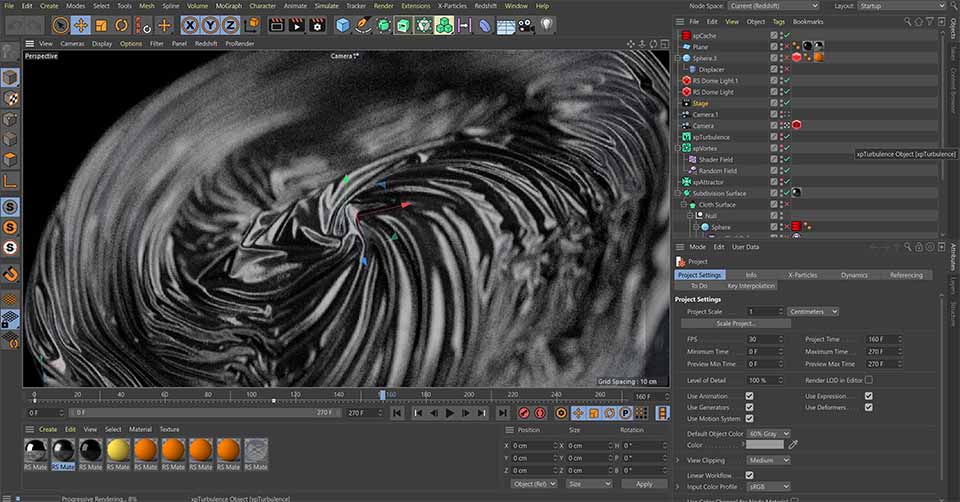Jump to the start of the animation
Screen dimensions: 960x502
pos(397,413)
